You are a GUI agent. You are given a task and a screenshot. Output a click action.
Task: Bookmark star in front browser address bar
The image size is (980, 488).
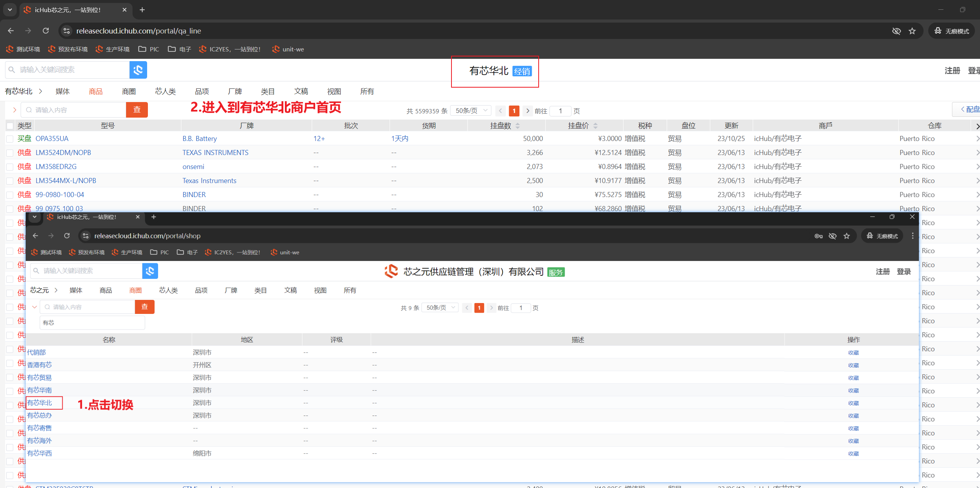click(847, 236)
